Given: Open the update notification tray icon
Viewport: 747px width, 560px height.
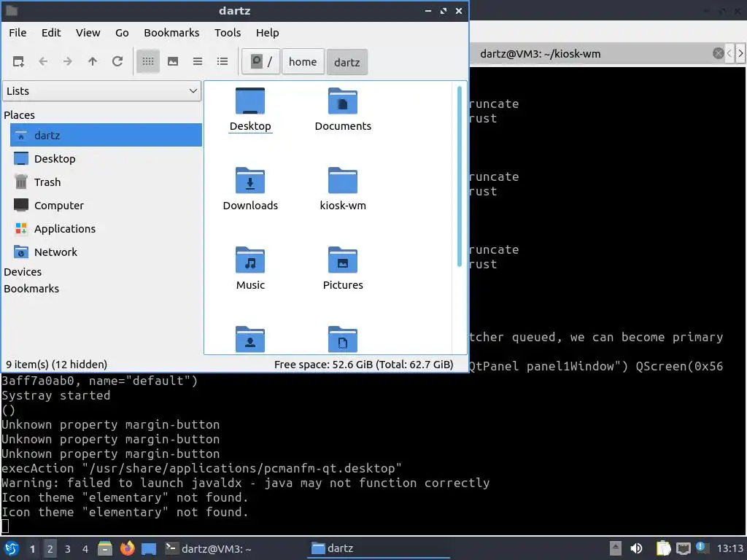Looking at the screenshot, I should click(701, 548).
